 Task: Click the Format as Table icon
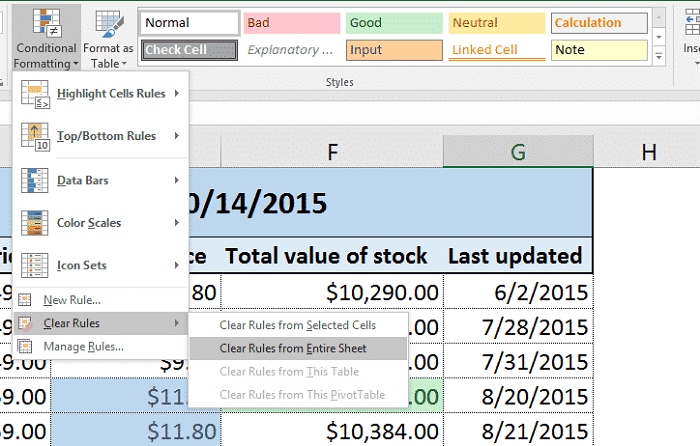107,22
